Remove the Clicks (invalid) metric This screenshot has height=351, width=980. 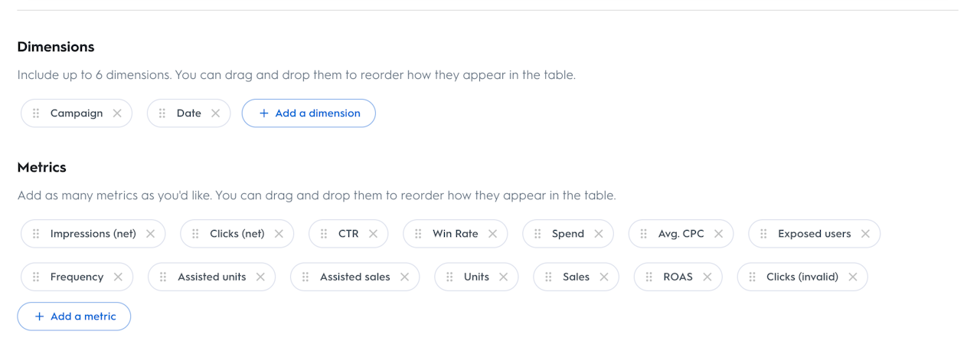pyautogui.click(x=853, y=277)
